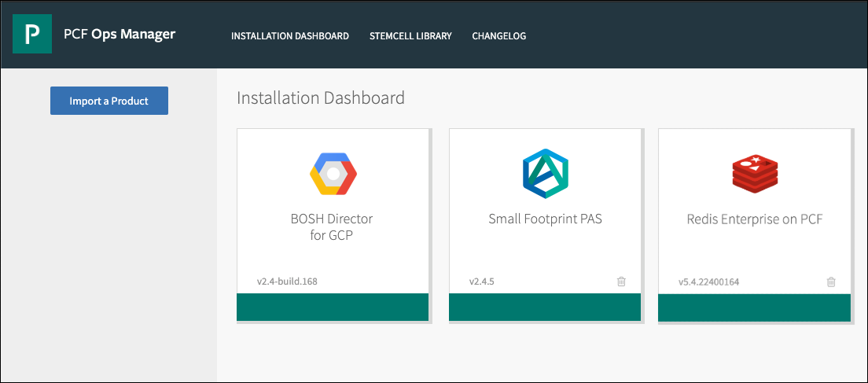Viewport: 868px width, 383px height.
Task: Go to Stemcell Library in navigation
Action: (410, 36)
